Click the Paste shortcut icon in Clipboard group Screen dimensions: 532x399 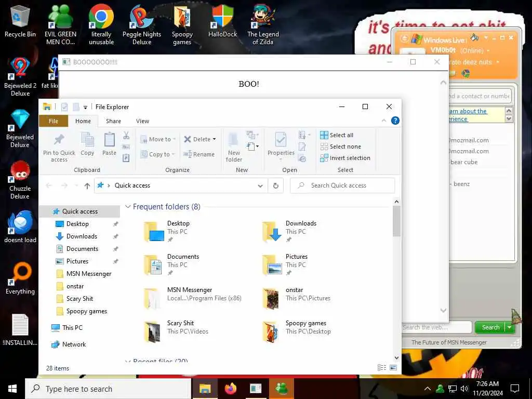[126, 158]
